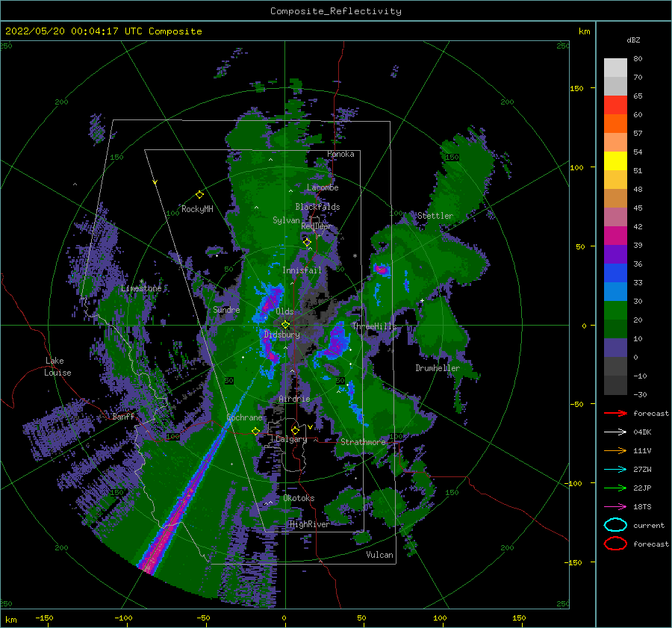Click the Limestone label
The width and height of the screenshot is (672, 628).
point(141,288)
